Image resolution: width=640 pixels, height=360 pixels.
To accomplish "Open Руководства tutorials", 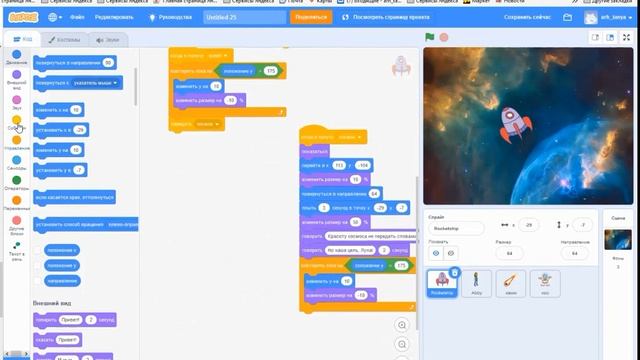I will coord(171,18).
